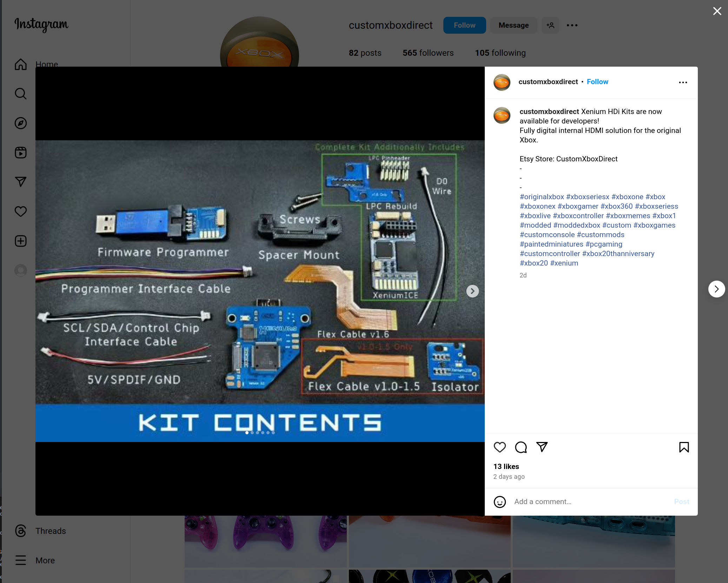Click the 565 followers count
728x583 pixels.
click(x=428, y=53)
